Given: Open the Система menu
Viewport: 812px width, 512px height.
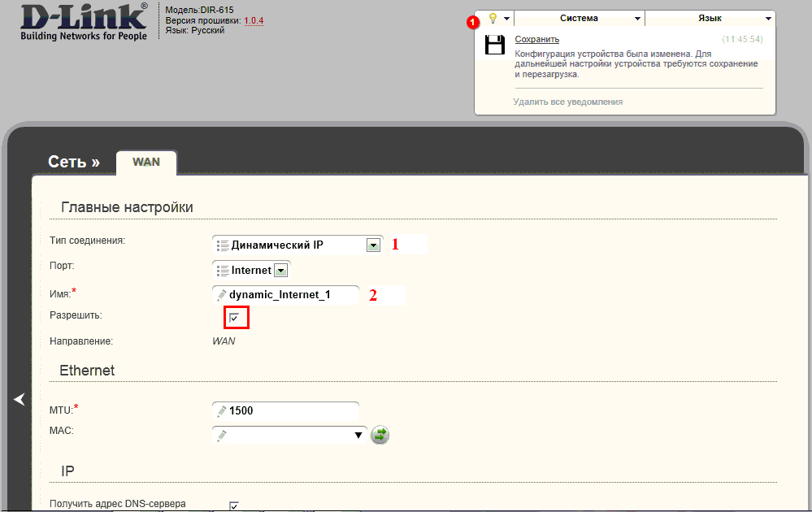Looking at the screenshot, I should (579, 18).
